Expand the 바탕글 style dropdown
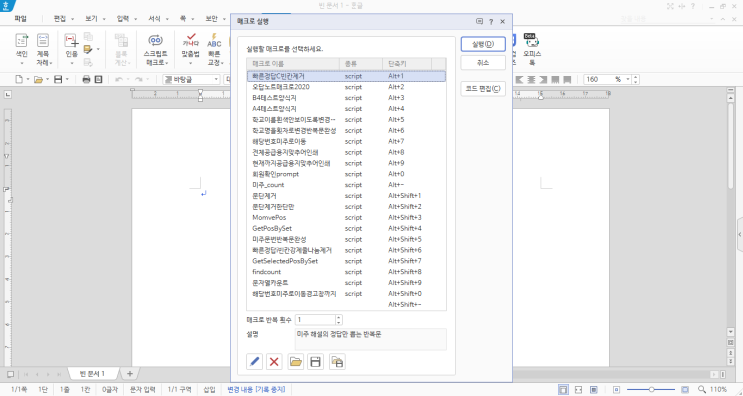This screenshot has height=396, width=743. (216, 80)
